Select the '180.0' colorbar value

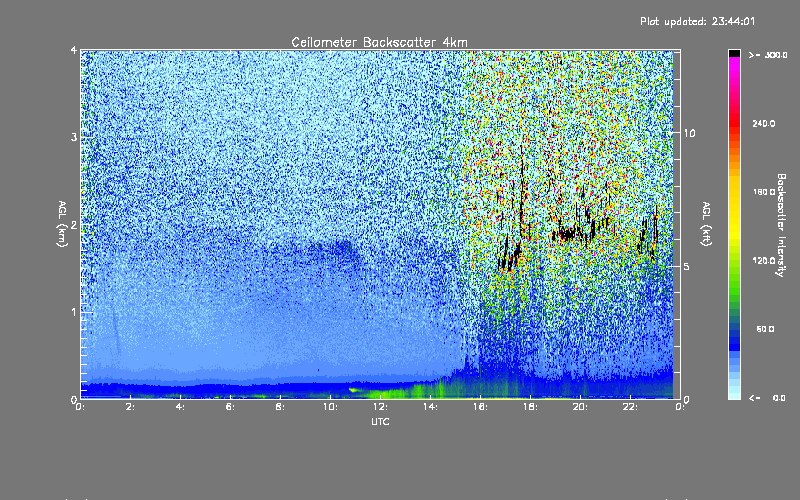click(x=764, y=192)
